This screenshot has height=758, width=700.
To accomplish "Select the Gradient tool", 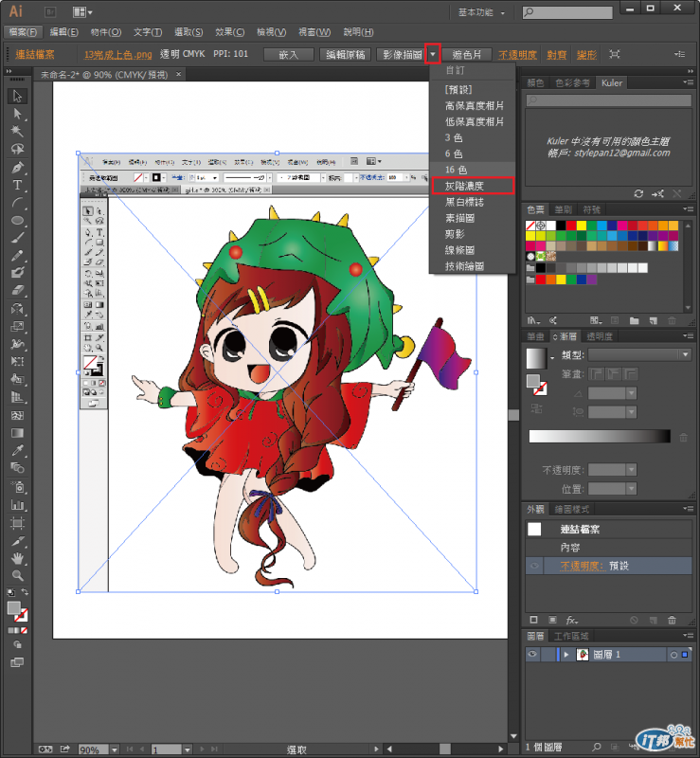I will coord(17,433).
